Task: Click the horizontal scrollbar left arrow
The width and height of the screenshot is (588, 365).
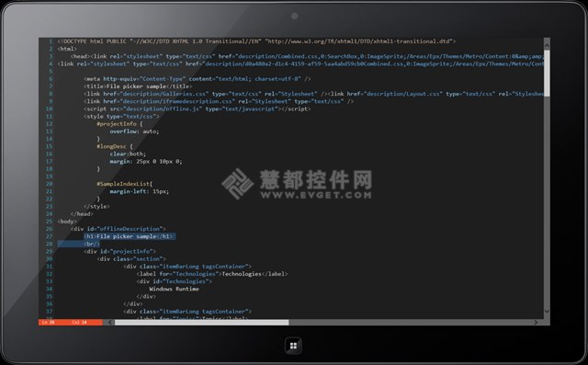Action: pyautogui.click(x=110, y=322)
